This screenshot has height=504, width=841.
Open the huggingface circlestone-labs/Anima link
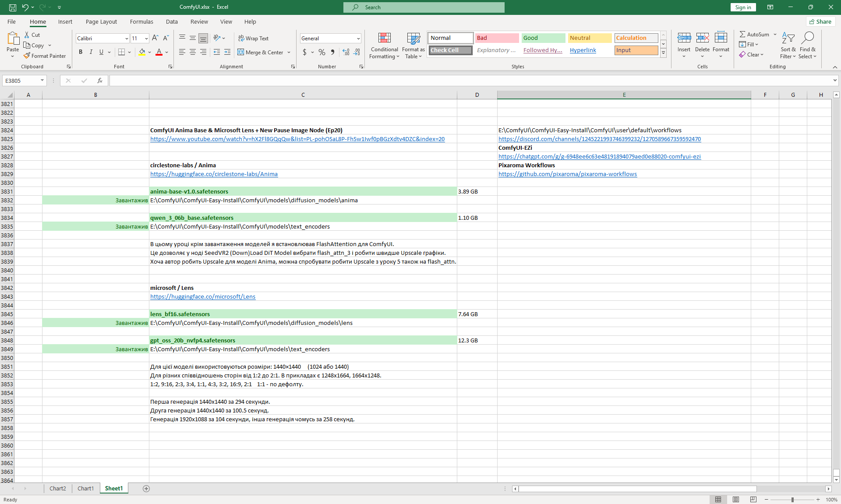pyautogui.click(x=214, y=174)
